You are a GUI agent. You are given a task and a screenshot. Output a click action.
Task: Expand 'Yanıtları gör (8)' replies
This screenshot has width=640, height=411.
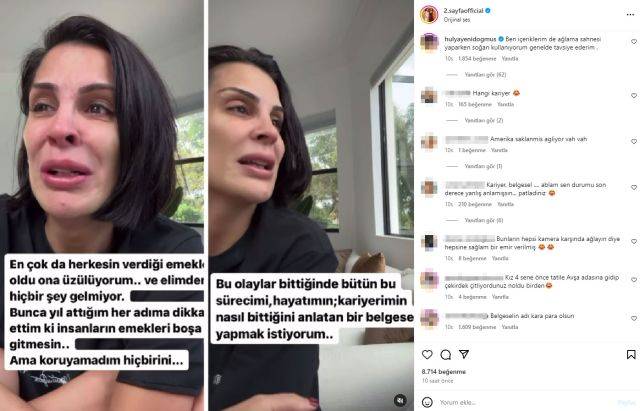click(484, 220)
